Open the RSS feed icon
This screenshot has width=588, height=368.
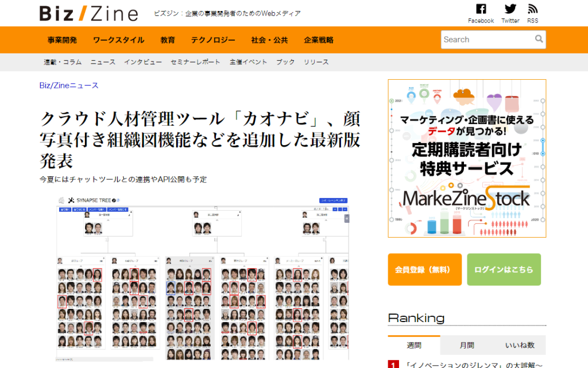(532, 9)
